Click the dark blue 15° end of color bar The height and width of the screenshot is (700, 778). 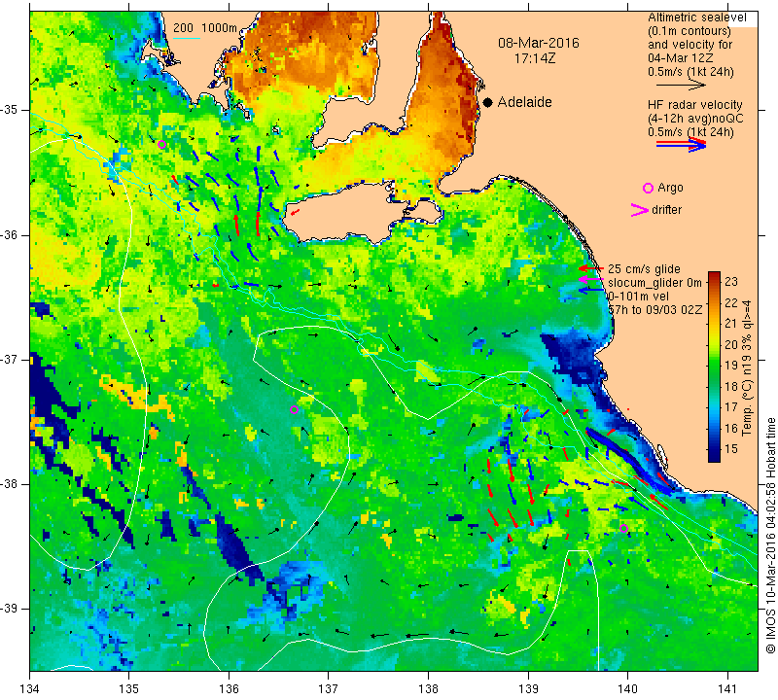pos(714,454)
